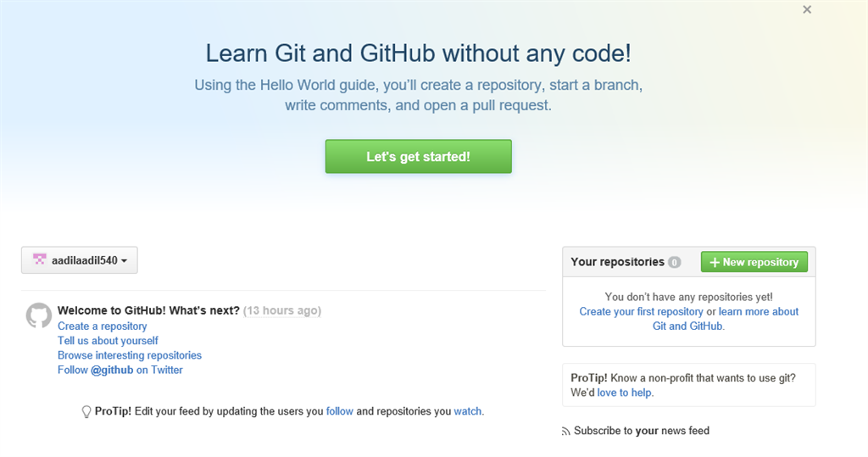Click the Let's get started! button

tap(418, 157)
